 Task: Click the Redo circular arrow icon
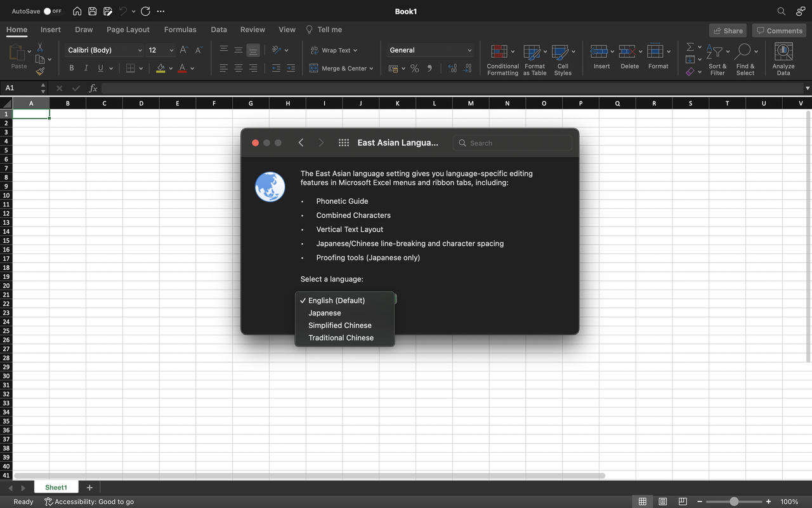(145, 11)
